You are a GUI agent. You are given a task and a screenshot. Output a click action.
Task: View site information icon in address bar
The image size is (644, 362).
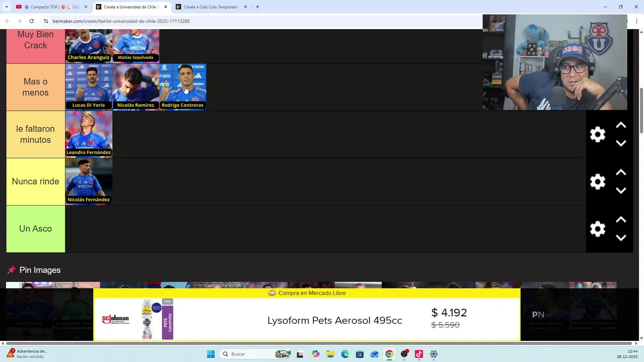[x=46, y=21]
